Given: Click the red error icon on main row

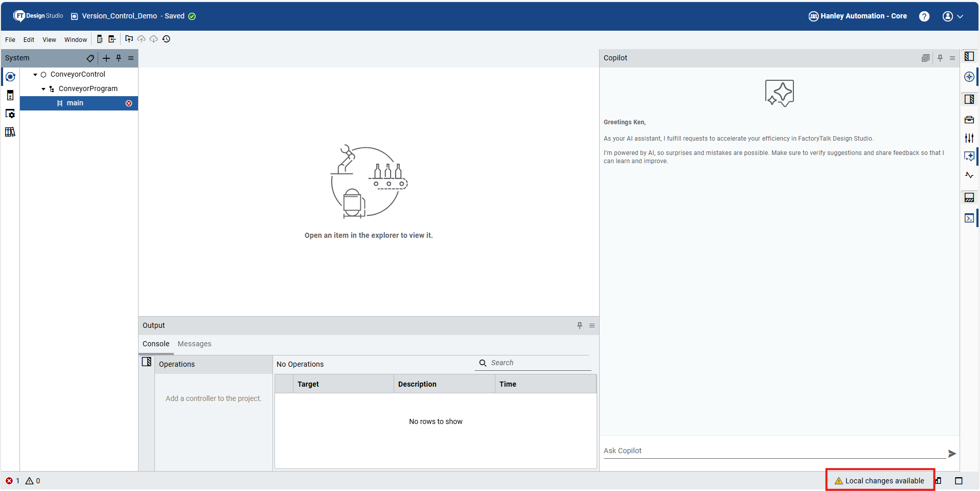Looking at the screenshot, I should pos(129,103).
